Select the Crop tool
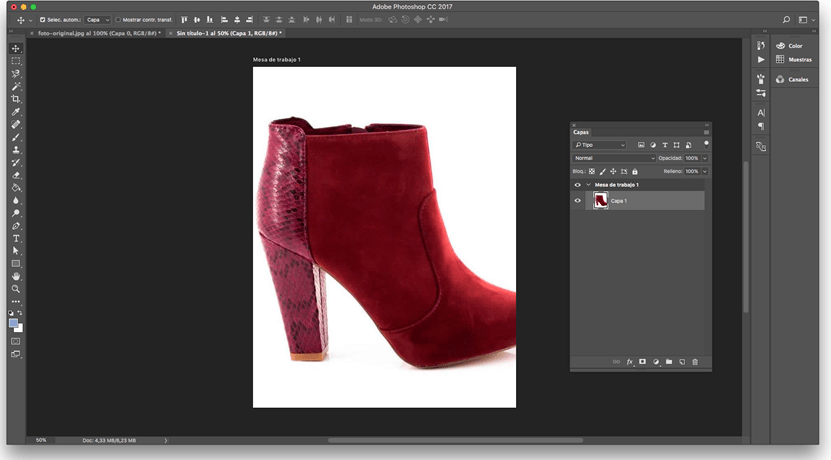This screenshot has height=460, width=831. [x=16, y=99]
